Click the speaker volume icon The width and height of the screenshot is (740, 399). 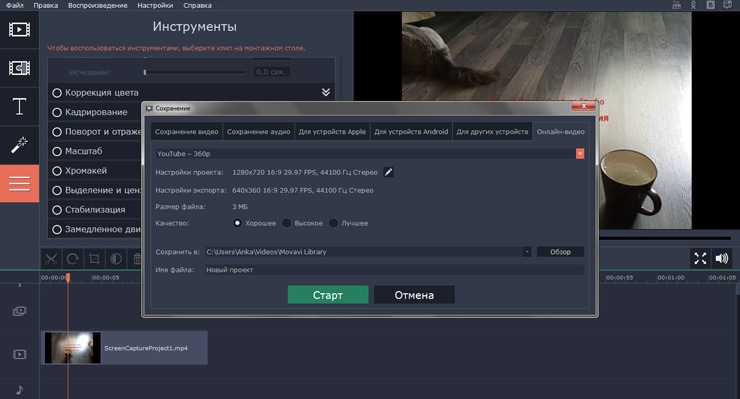[722, 258]
